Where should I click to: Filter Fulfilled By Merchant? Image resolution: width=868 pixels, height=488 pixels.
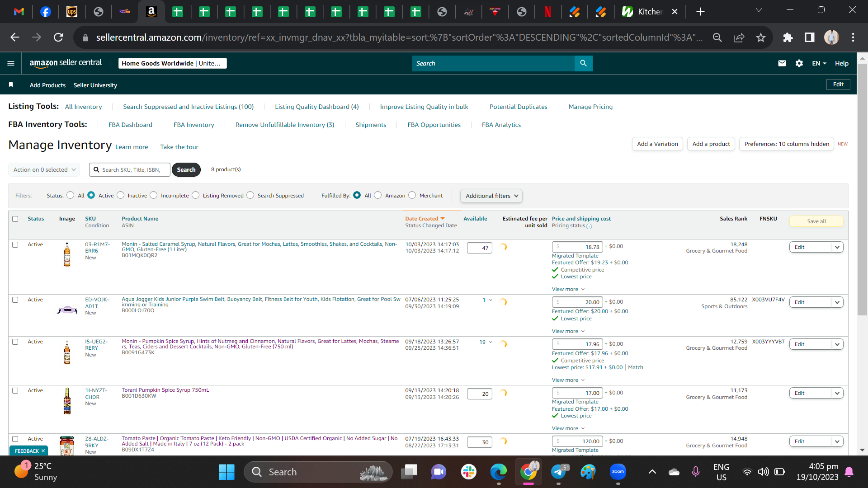412,195
